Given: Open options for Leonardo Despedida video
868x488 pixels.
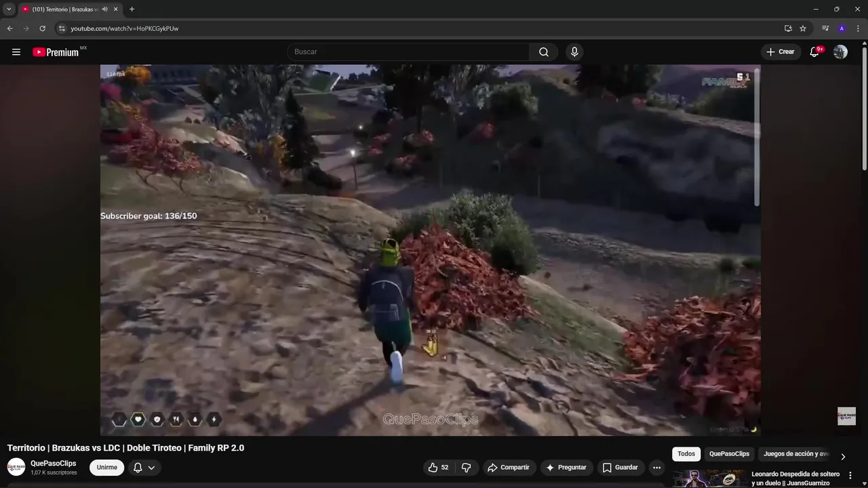Looking at the screenshot, I should tap(850, 476).
